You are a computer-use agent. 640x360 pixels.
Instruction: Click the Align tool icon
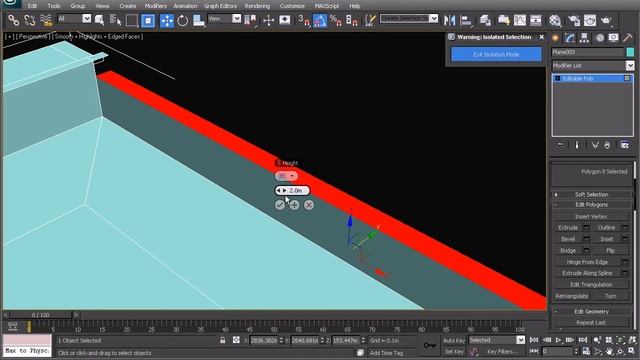(x=466, y=20)
